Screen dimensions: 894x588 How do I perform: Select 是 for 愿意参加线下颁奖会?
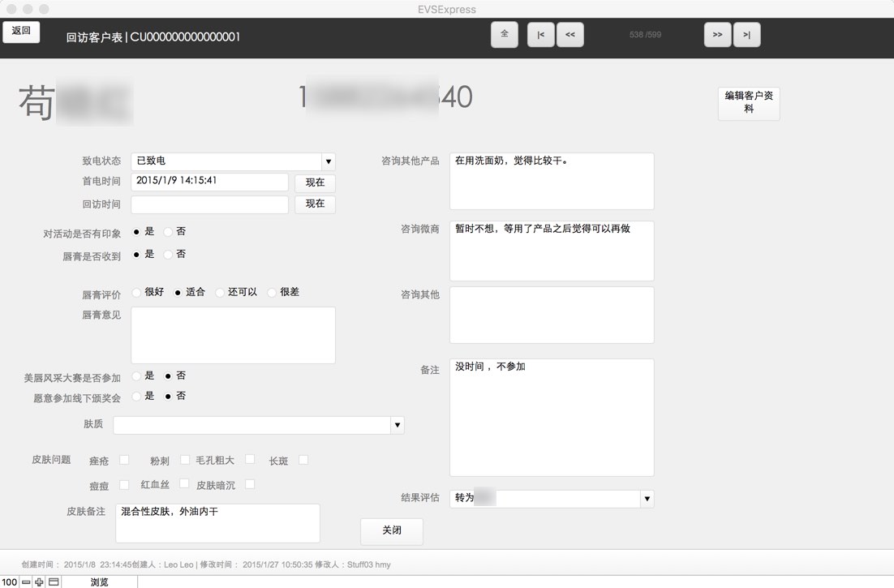(x=136, y=396)
